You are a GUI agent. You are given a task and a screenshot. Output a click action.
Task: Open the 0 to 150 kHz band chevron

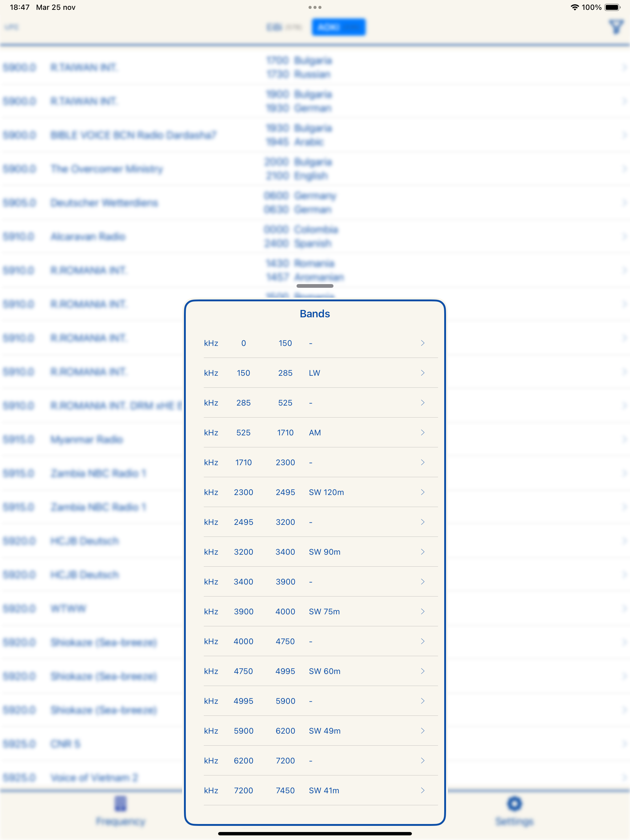423,343
